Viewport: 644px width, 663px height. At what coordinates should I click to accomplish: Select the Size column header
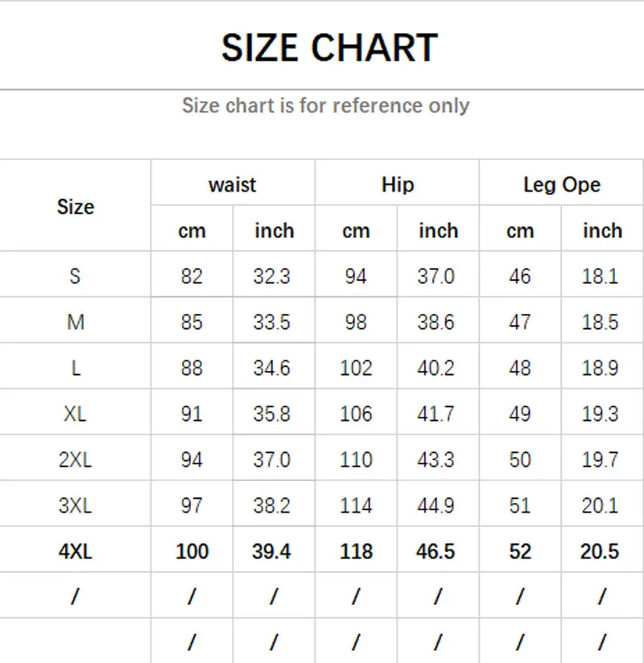point(75,207)
